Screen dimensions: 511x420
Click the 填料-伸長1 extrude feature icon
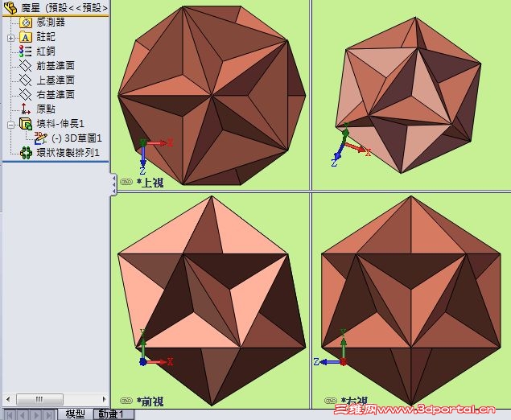[x=26, y=124]
